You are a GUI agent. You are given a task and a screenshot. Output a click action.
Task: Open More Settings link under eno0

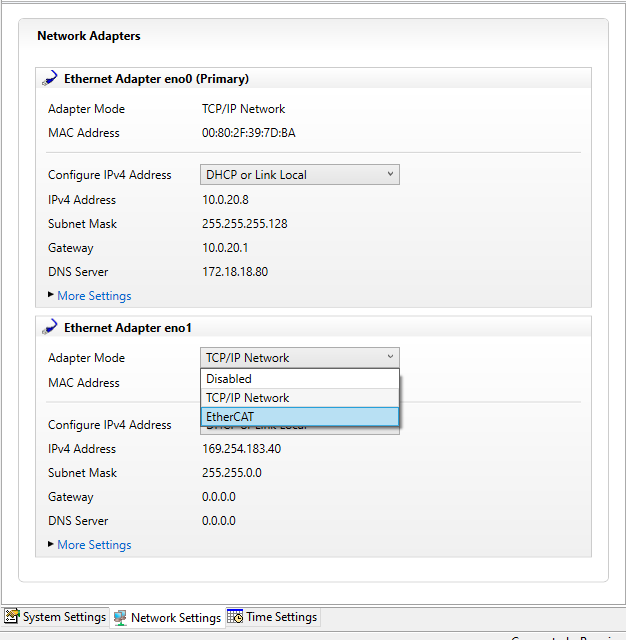(94, 296)
